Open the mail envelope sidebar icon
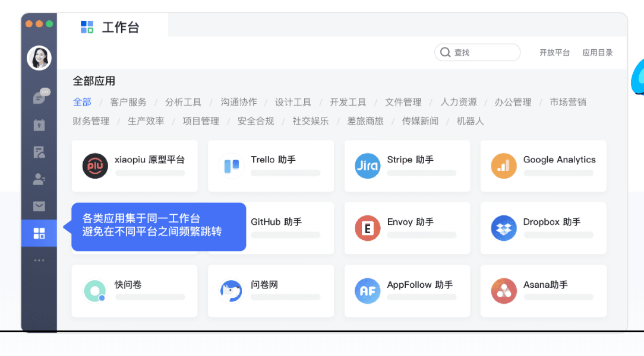644x356 pixels. tap(39, 206)
